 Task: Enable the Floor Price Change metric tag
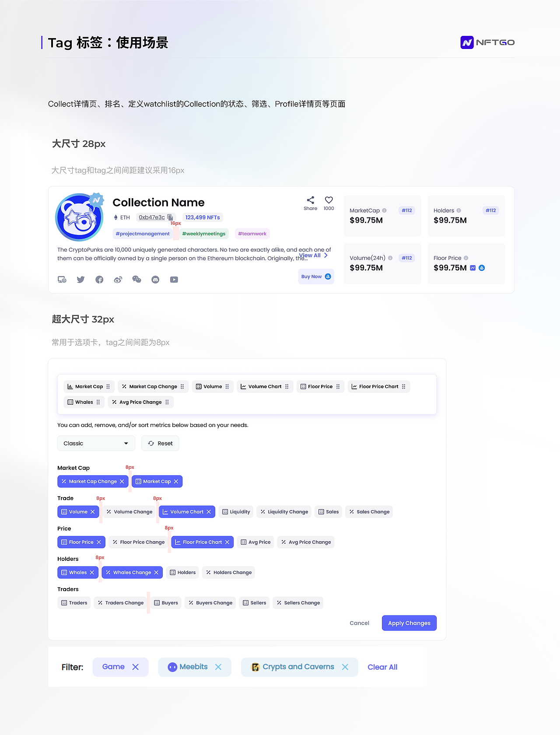[138, 542]
